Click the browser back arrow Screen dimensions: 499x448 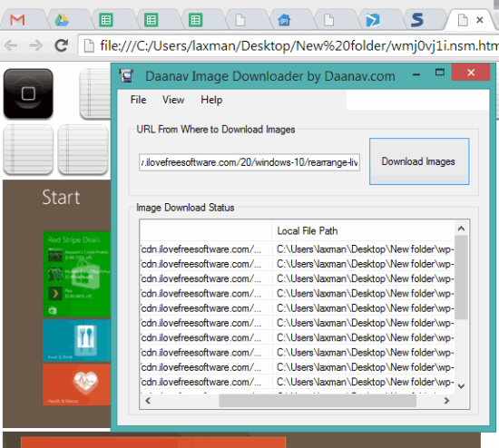[x=11, y=46]
